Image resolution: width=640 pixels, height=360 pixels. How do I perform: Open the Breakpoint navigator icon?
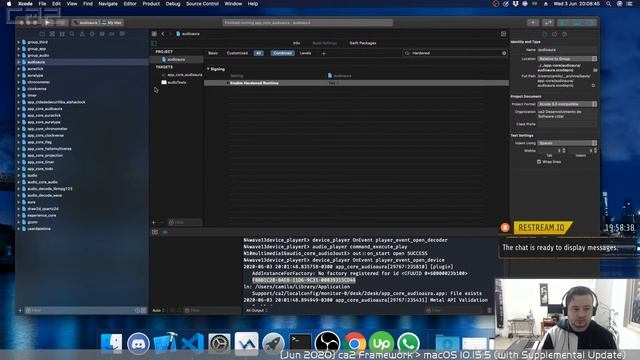point(112,34)
